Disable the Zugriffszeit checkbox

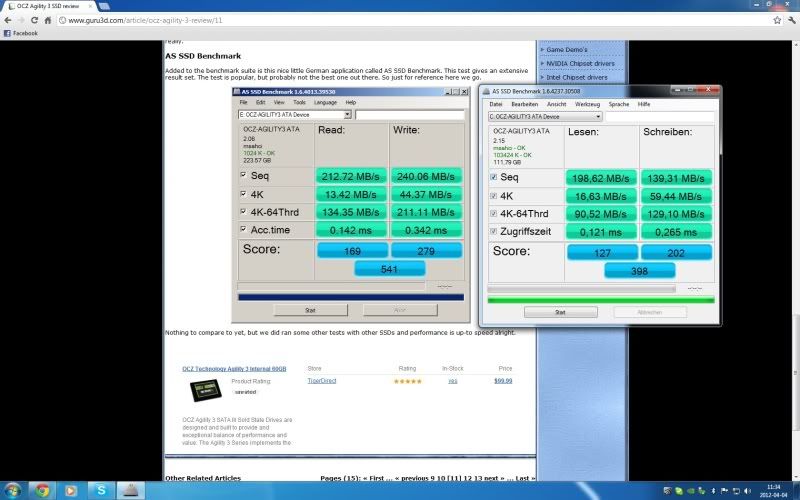(493, 232)
